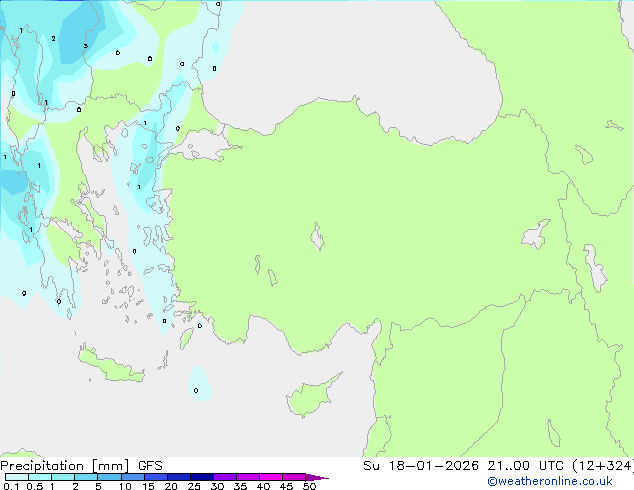This screenshot has width=634, height=490.
Task: Click the '3' precipitation value on the map
Action: (85, 46)
